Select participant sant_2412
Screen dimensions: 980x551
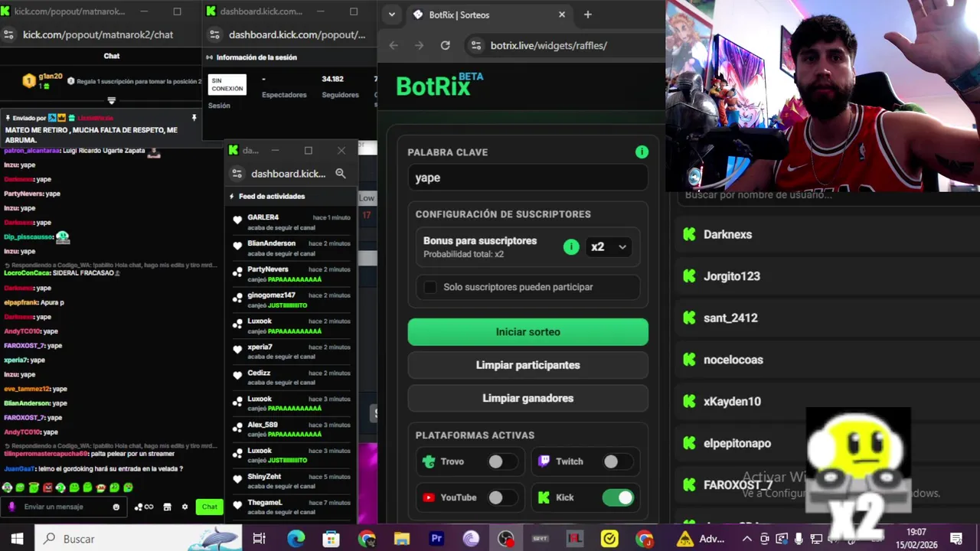point(730,318)
